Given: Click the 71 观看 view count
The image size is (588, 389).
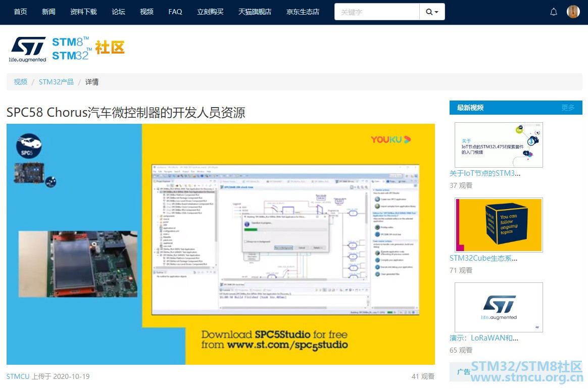Looking at the screenshot, I should [461, 270].
